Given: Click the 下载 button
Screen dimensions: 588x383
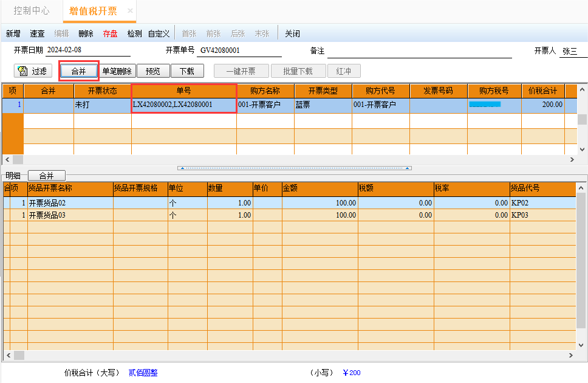Looking at the screenshot, I should point(187,71).
